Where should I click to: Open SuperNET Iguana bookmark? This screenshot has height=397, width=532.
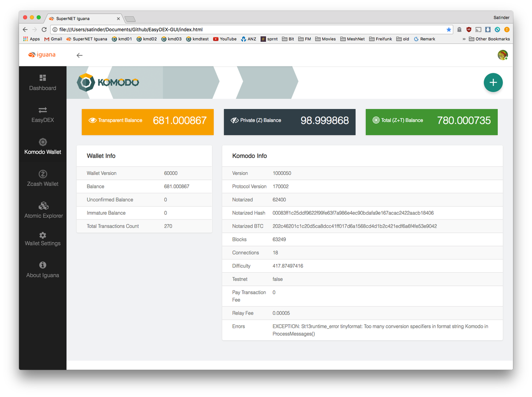tap(86, 39)
